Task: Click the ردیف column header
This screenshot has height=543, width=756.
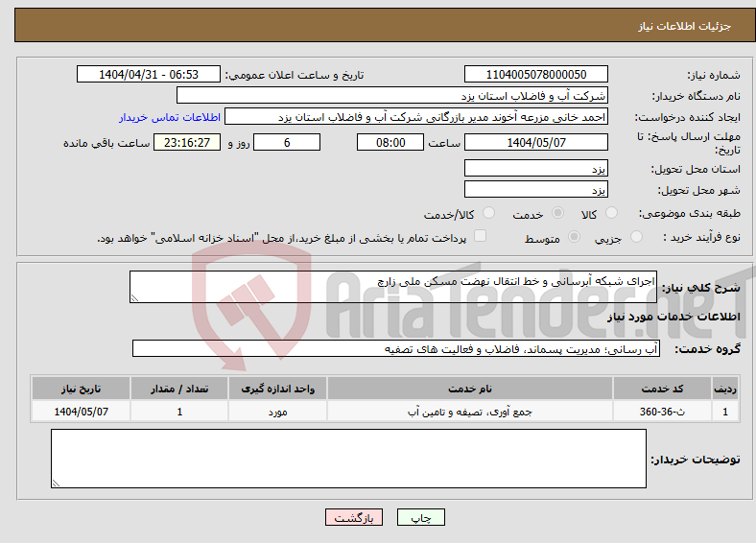Action: 725,389
